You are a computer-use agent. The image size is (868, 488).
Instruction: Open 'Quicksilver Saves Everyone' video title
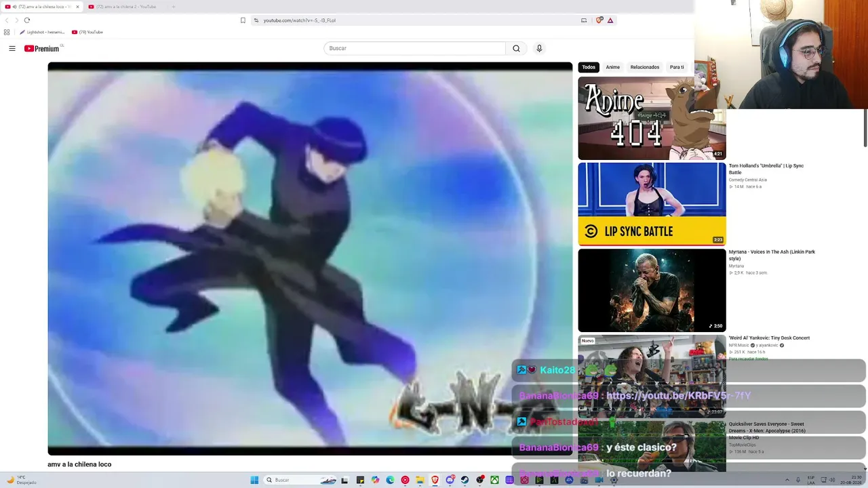[x=767, y=430]
